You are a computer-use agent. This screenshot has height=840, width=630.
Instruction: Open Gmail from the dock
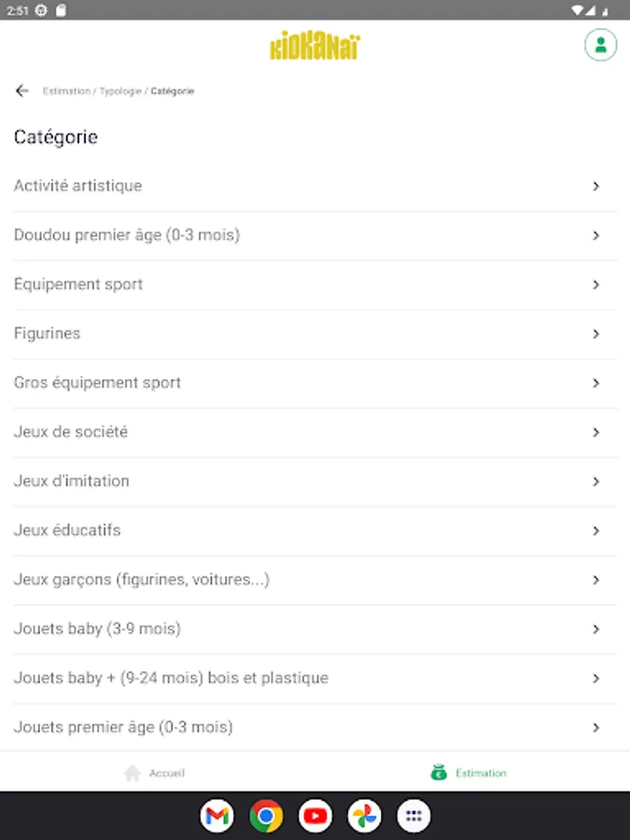pos(217,817)
